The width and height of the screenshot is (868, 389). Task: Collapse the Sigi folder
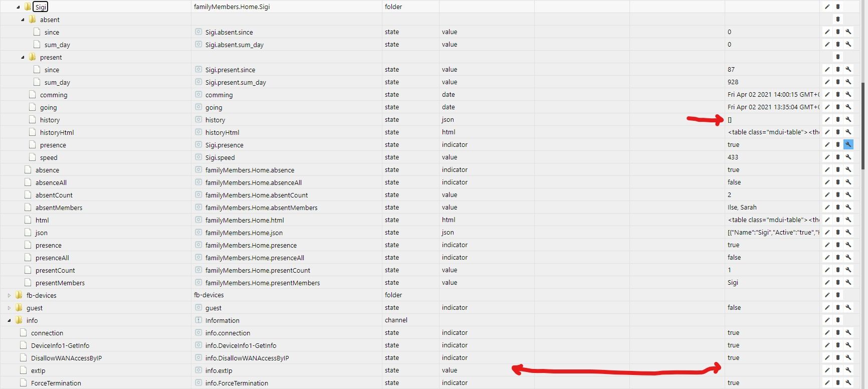18,7
